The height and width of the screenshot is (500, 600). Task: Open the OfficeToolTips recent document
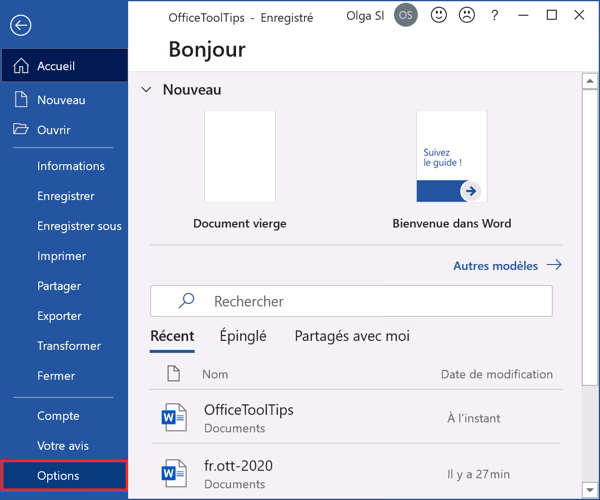coord(356,417)
